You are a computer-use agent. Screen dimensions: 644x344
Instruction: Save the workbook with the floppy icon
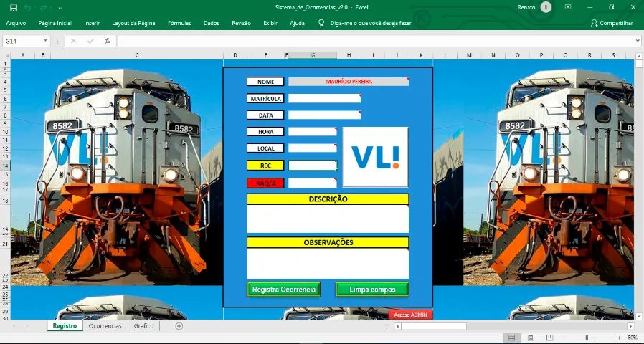[14, 8]
